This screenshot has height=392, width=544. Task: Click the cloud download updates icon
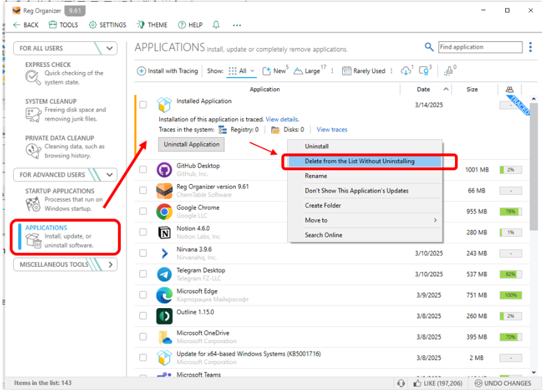406,71
